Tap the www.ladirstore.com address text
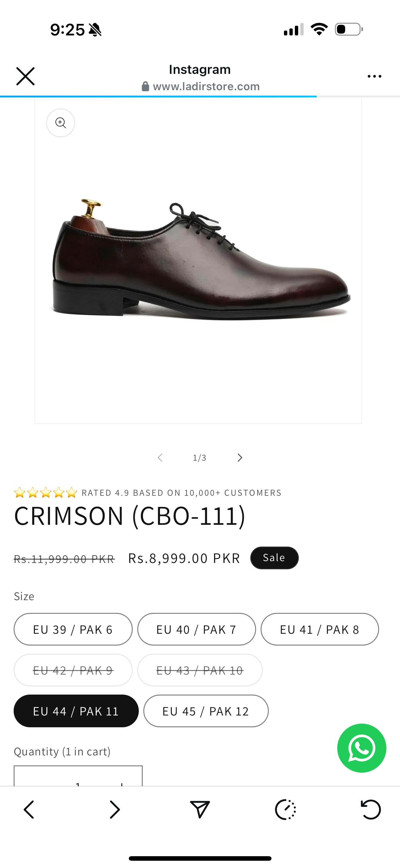The width and height of the screenshot is (400, 868). pos(206,87)
